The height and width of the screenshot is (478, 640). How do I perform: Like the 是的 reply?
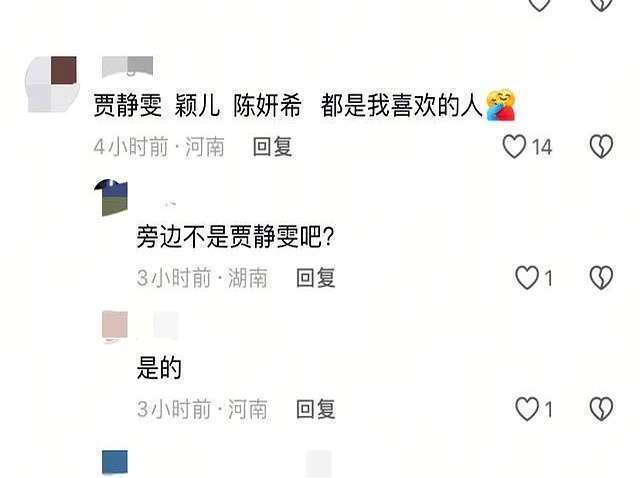527,409
